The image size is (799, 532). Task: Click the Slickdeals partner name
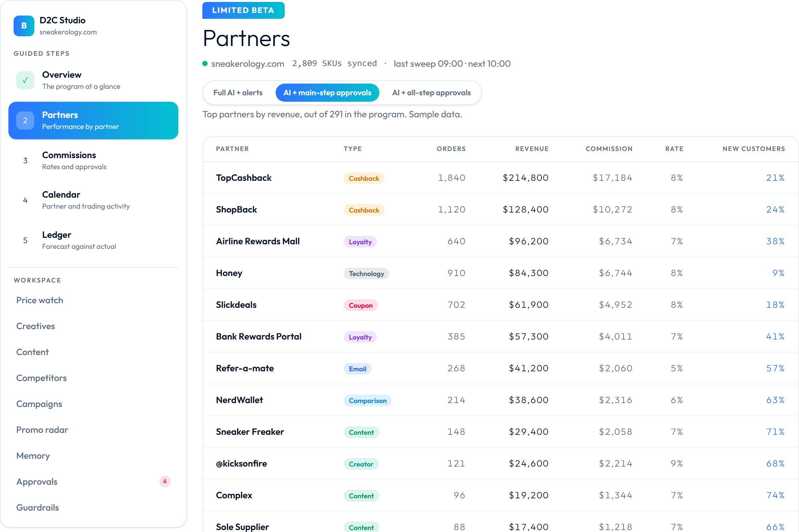click(x=236, y=305)
